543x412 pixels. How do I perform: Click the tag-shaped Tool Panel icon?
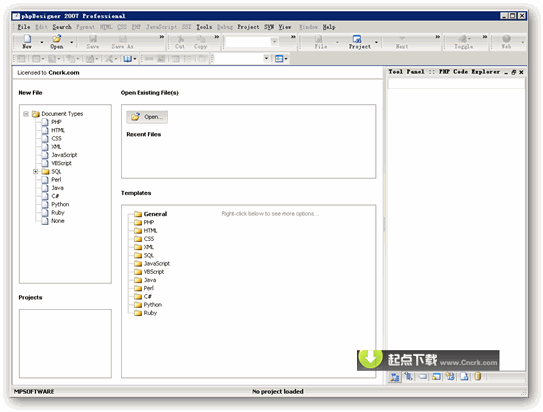pos(422,376)
